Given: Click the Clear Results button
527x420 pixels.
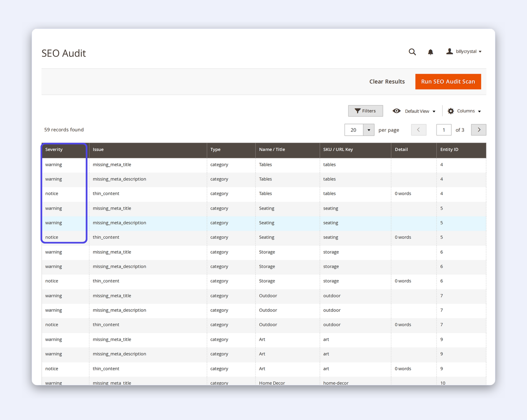Looking at the screenshot, I should 387,82.
